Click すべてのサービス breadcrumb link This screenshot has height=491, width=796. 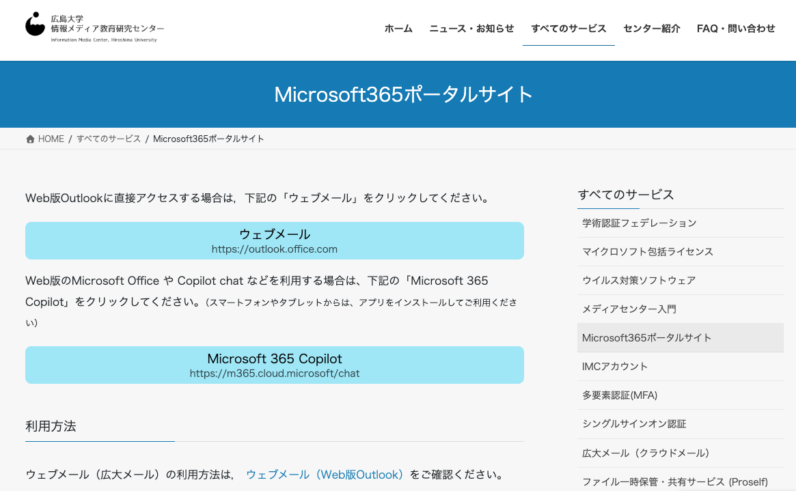(109, 139)
